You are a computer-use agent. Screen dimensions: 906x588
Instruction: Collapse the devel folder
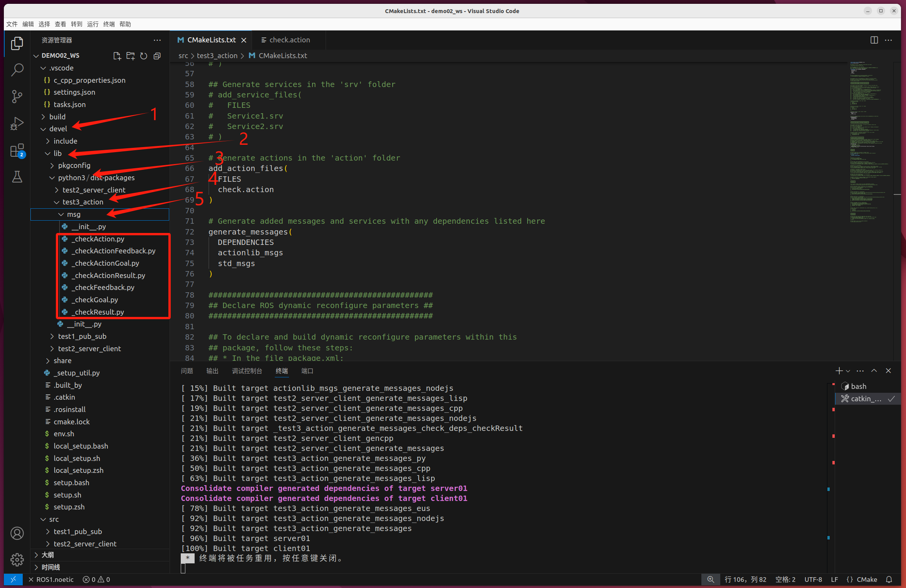coord(58,129)
